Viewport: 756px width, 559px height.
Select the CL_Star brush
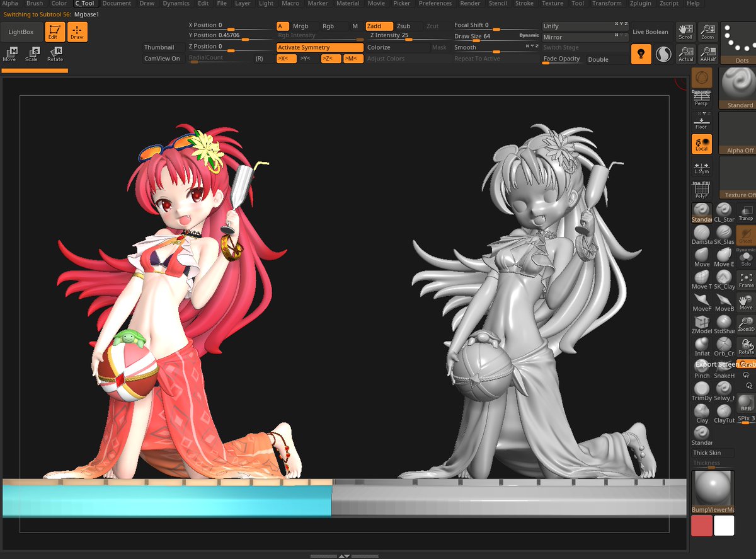[x=724, y=212]
